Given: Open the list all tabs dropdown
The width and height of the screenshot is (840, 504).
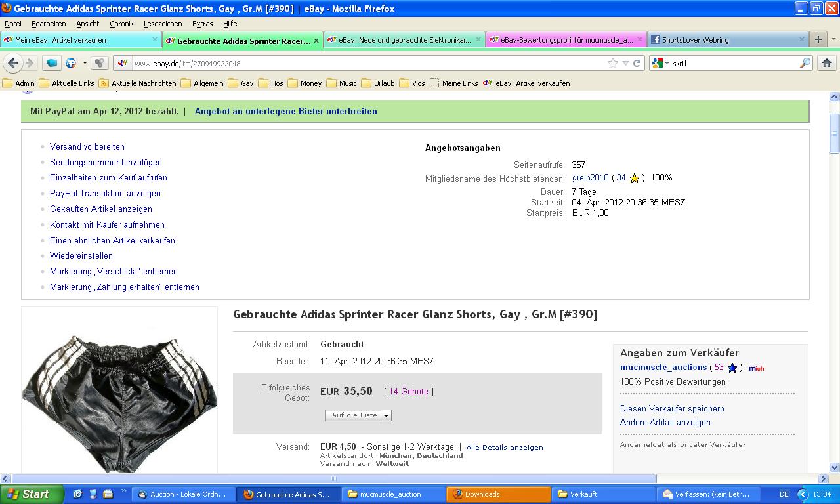Looking at the screenshot, I should [x=833, y=39].
